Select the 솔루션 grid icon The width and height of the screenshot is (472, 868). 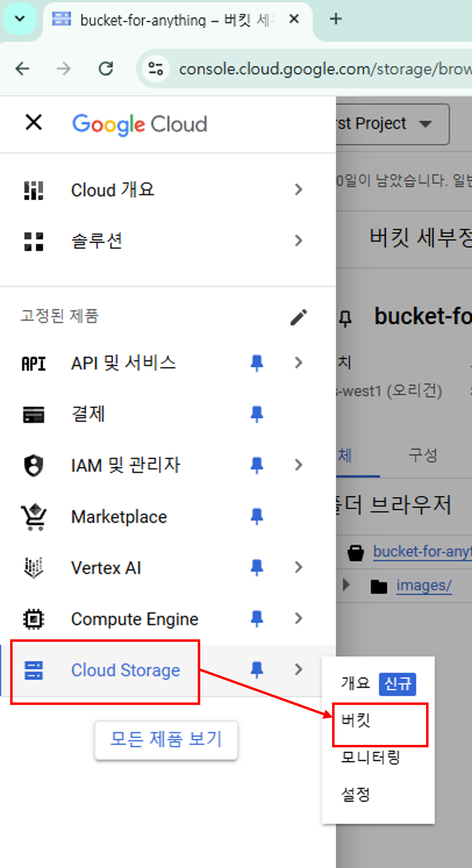click(34, 241)
